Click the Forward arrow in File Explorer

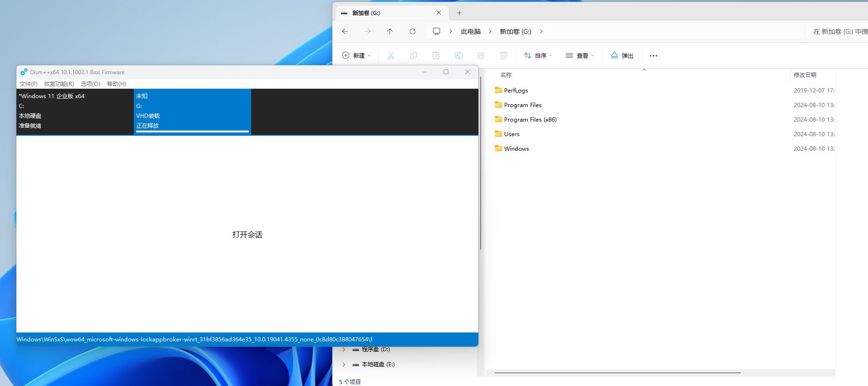pyautogui.click(x=368, y=31)
